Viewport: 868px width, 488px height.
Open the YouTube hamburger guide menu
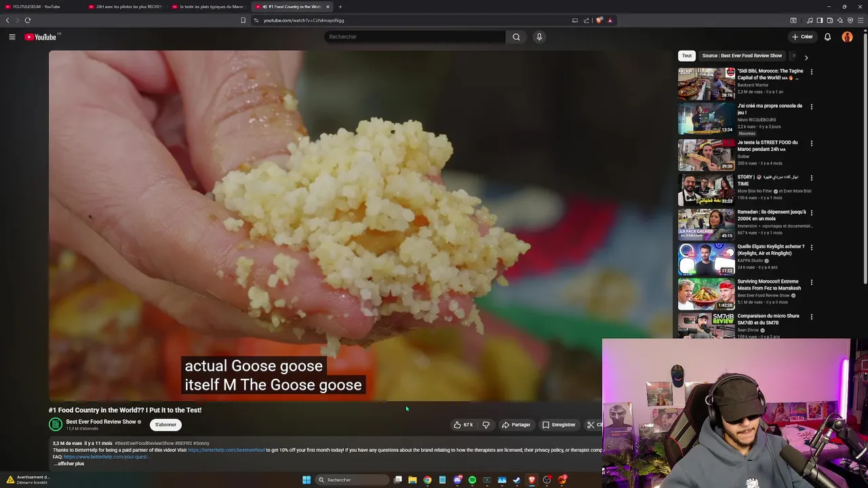[12, 37]
